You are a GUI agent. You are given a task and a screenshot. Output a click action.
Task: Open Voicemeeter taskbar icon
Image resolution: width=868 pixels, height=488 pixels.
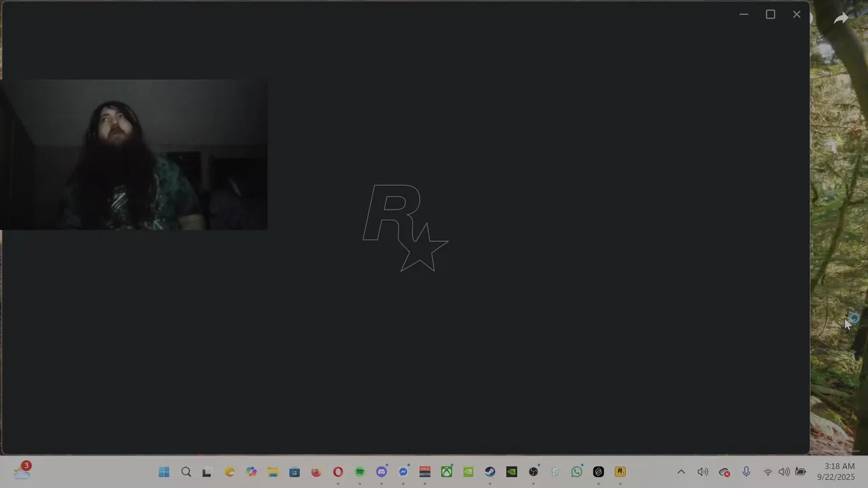(425, 472)
